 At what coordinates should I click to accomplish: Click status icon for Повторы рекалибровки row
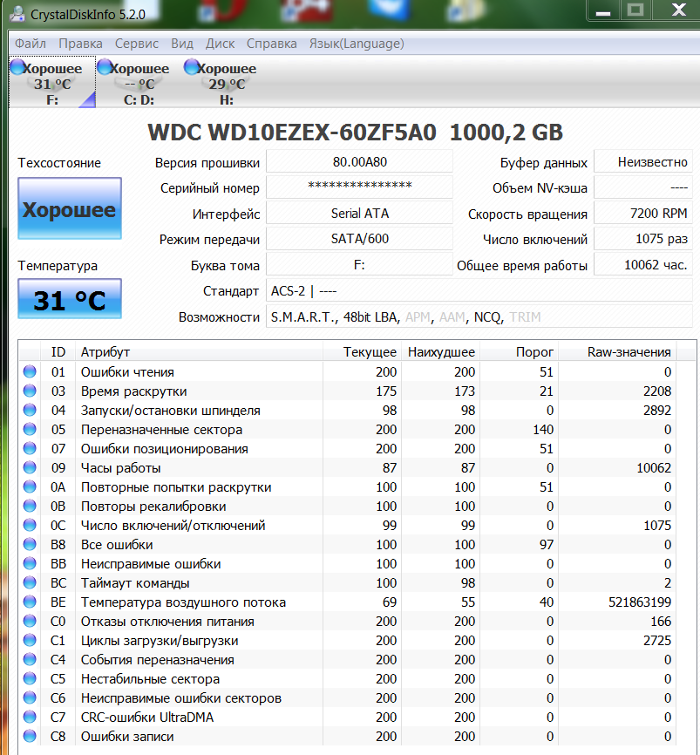[30, 506]
